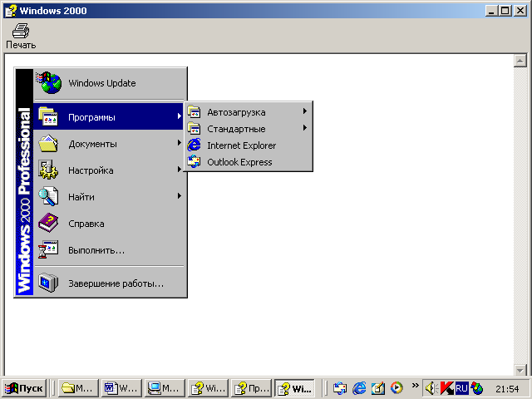Expand the Настройка submenu arrow
532x399 pixels.
[180, 170]
